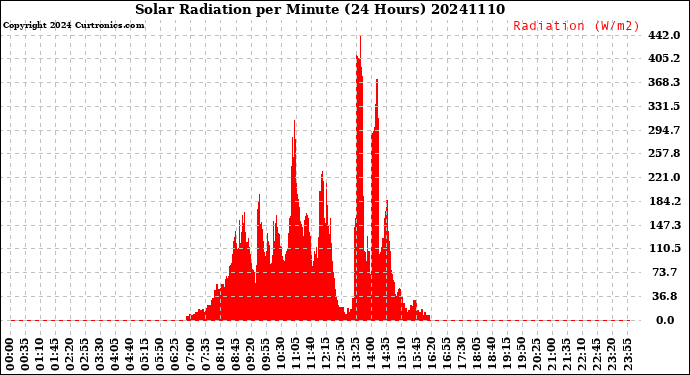Click the 11:40 time label
The height and width of the screenshot is (375, 690).
click(x=311, y=355)
